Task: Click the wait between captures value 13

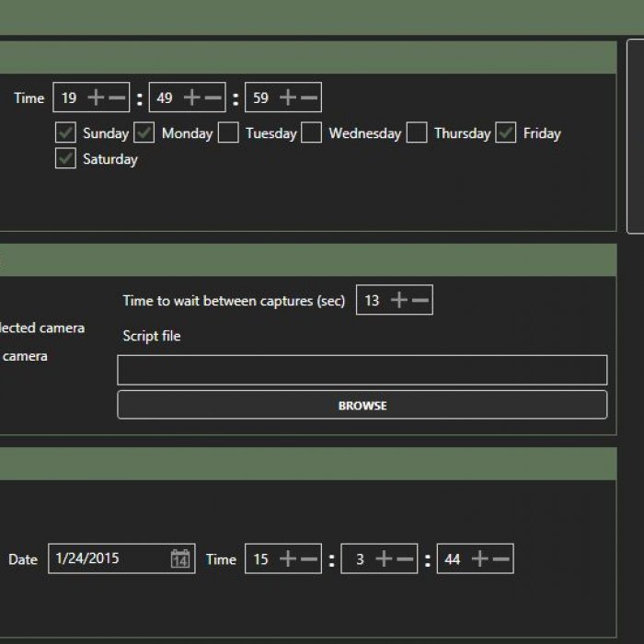Action: [372, 300]
